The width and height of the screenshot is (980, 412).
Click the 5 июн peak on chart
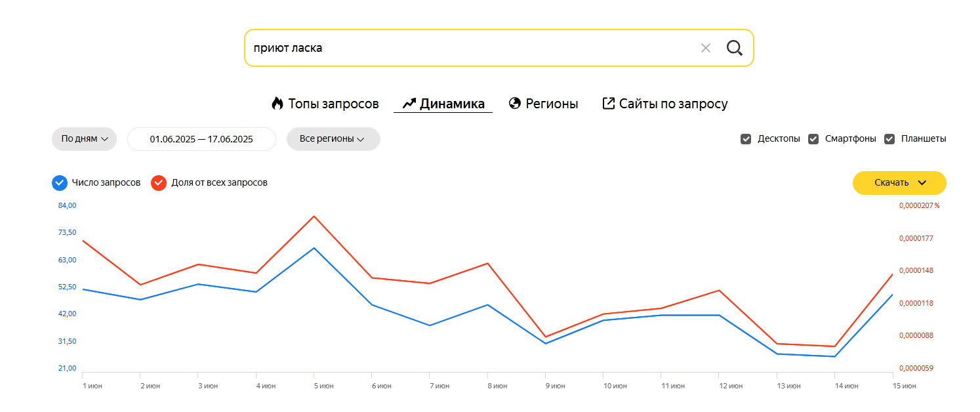click(314, 248)
